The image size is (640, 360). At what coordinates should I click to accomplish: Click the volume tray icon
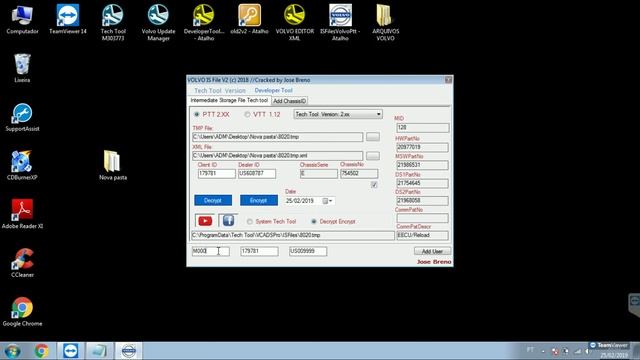588,351
